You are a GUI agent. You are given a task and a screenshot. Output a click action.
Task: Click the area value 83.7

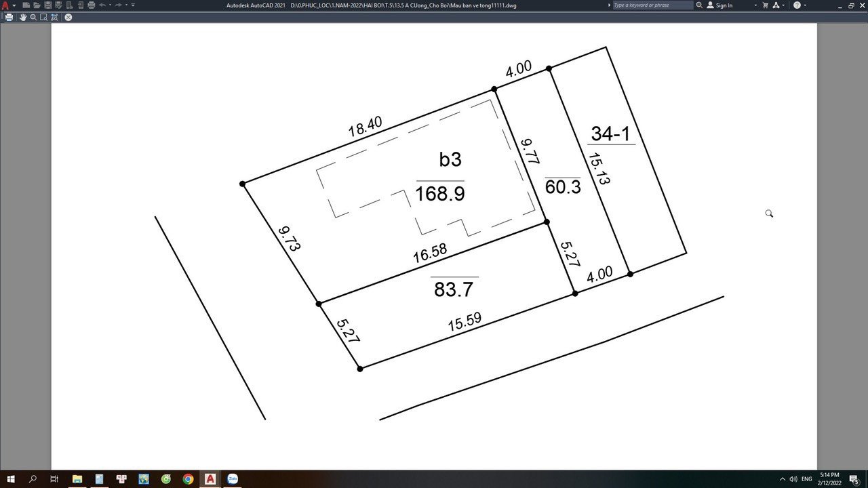[454, 289]
